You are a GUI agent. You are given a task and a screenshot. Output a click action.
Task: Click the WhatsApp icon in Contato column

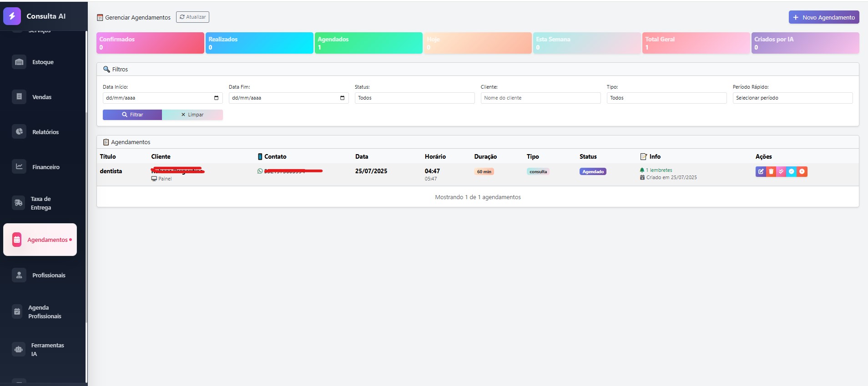[x=260, y=171]
